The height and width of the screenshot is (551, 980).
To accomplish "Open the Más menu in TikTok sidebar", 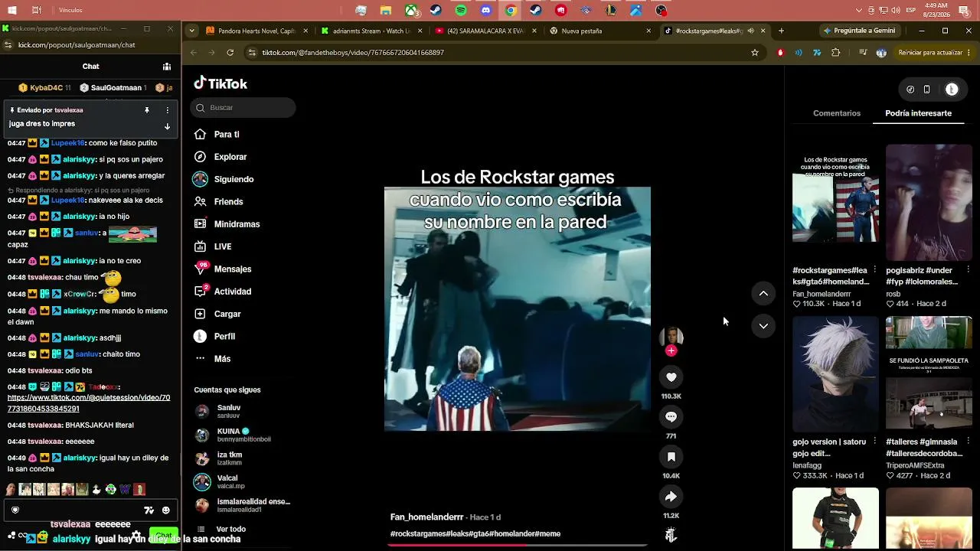I will (x=213, y=359).
